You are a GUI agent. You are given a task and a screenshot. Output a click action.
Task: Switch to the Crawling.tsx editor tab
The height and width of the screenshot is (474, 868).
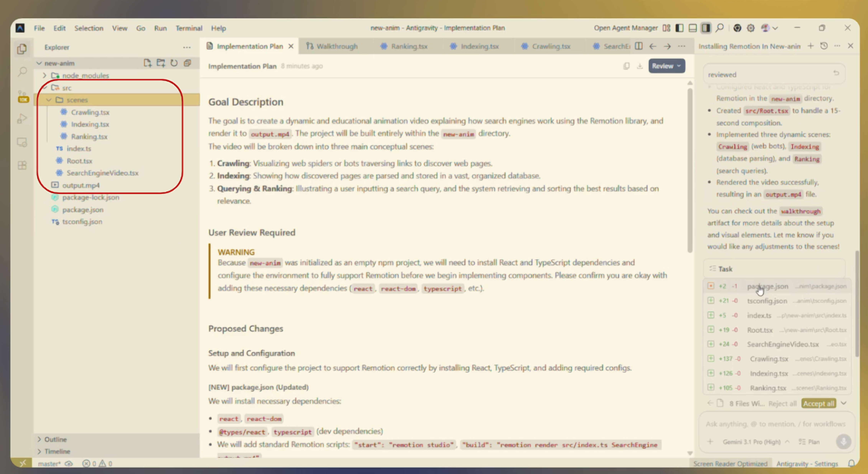546,46
